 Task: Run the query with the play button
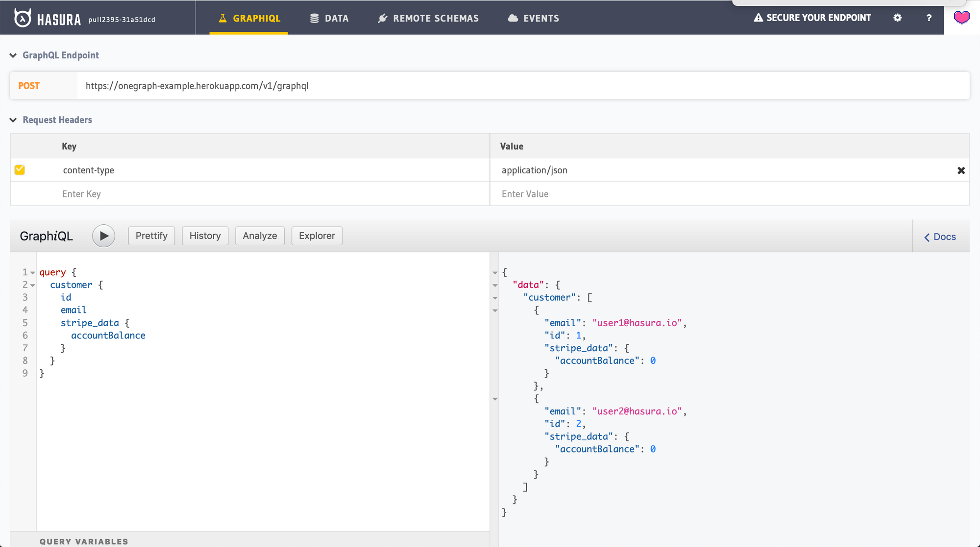[103, 236]
